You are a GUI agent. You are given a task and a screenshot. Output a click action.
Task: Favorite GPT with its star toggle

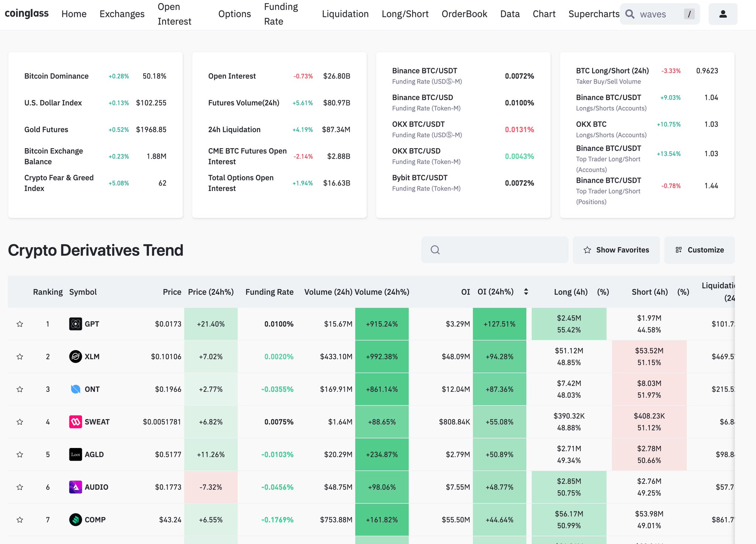click(x=20, y=324)
